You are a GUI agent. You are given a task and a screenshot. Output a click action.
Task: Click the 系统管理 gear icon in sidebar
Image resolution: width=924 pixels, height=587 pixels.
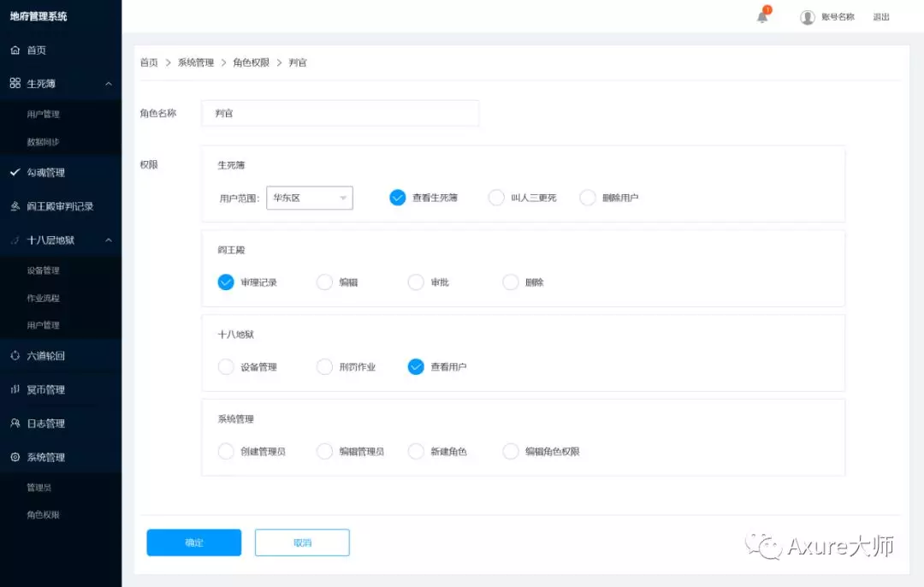coord(15,457)
